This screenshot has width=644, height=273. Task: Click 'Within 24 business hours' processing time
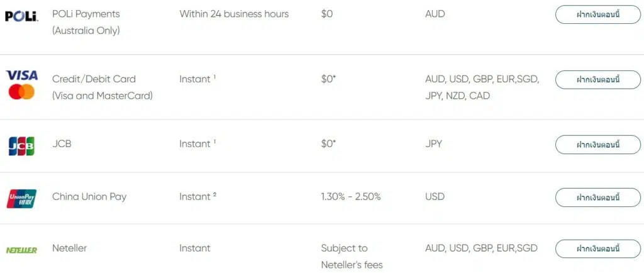pyautogui.click(x=234, y=14)
